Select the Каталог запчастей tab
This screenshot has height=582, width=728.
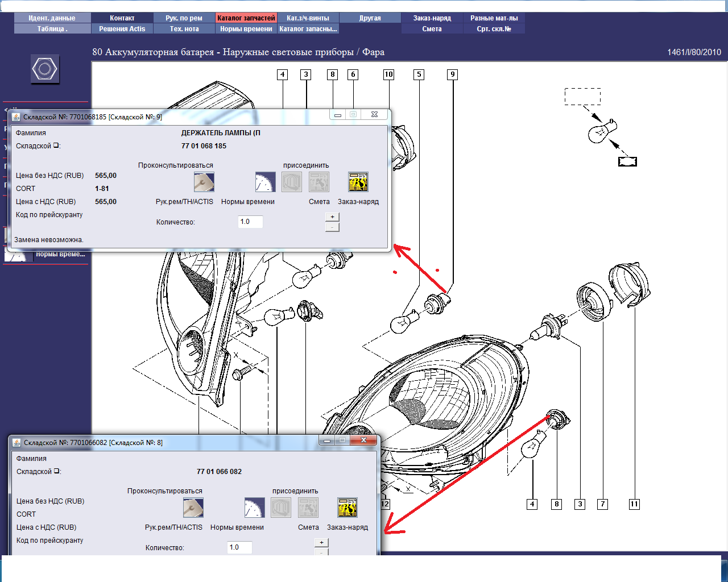246,18
